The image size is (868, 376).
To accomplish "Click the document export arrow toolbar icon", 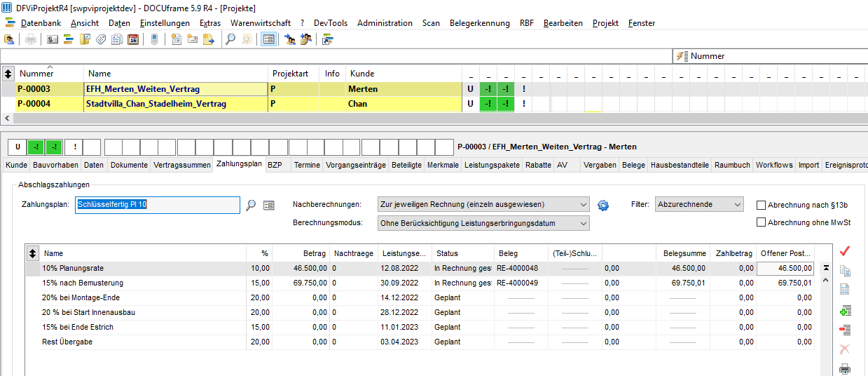I will tap(208, 39).
